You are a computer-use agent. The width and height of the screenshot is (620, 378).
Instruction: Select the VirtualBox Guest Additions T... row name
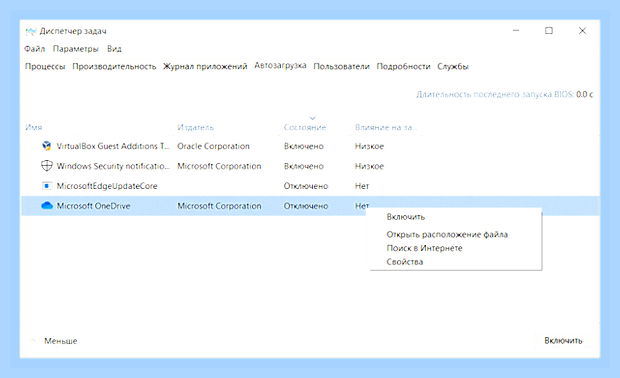click(113, 146)
